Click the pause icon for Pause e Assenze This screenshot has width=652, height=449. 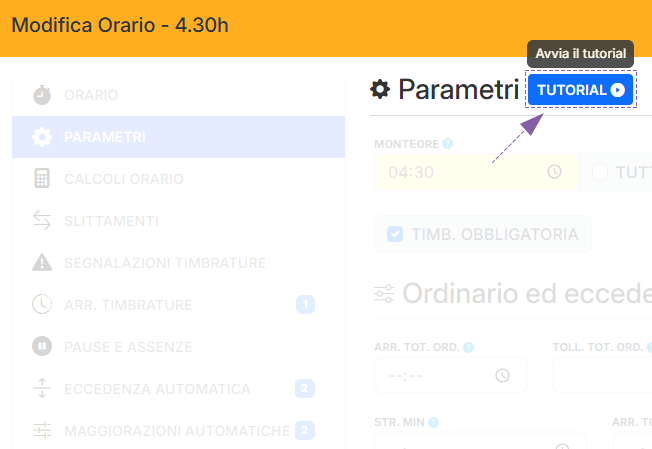42,346
